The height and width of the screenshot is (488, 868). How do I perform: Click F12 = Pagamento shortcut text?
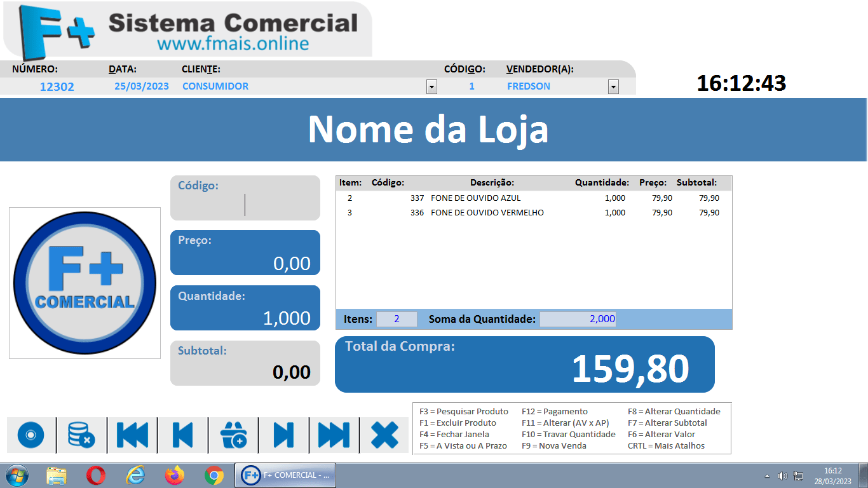[x=555, y=412]
